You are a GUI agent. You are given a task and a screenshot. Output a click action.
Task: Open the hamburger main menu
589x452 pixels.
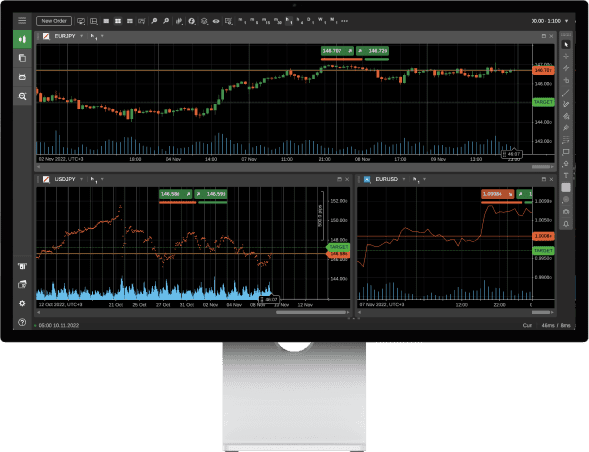(x=22, y=21)
